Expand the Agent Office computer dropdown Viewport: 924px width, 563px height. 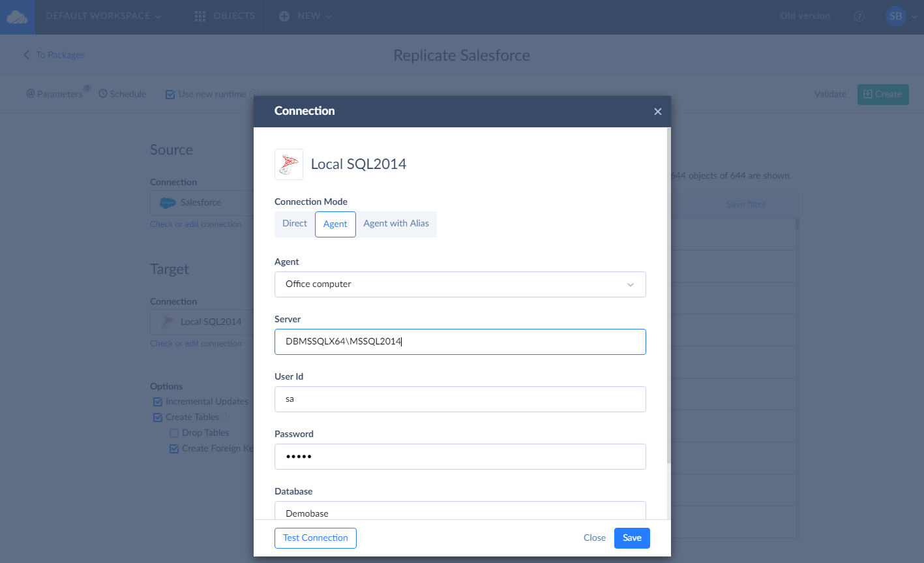tap(460, 284)
